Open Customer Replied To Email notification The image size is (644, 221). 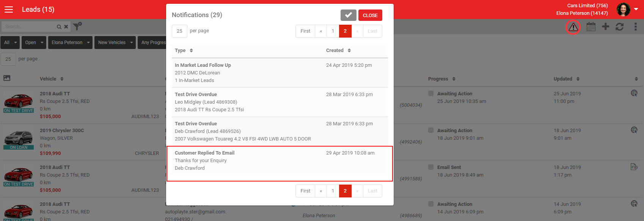pyautogui.click(x=280, y=161)
